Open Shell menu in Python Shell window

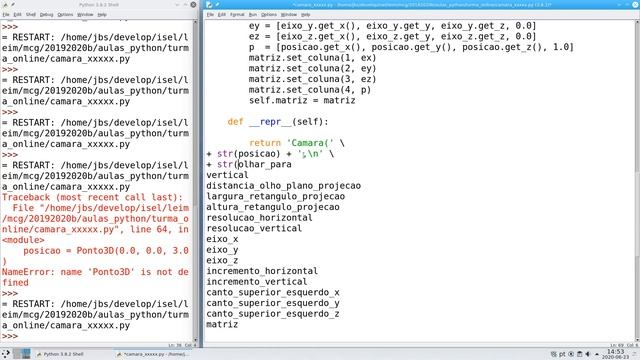(31, 15)
